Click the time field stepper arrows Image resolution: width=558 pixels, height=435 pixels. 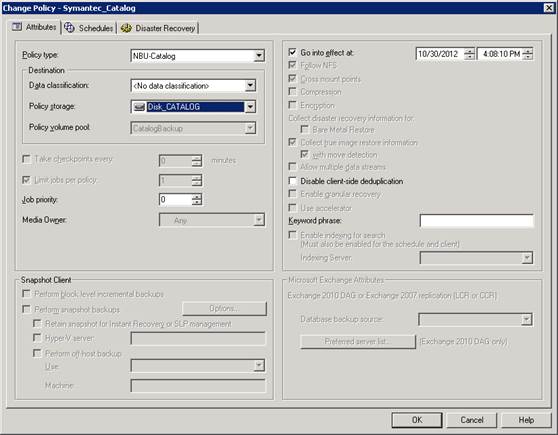point(528,54)
